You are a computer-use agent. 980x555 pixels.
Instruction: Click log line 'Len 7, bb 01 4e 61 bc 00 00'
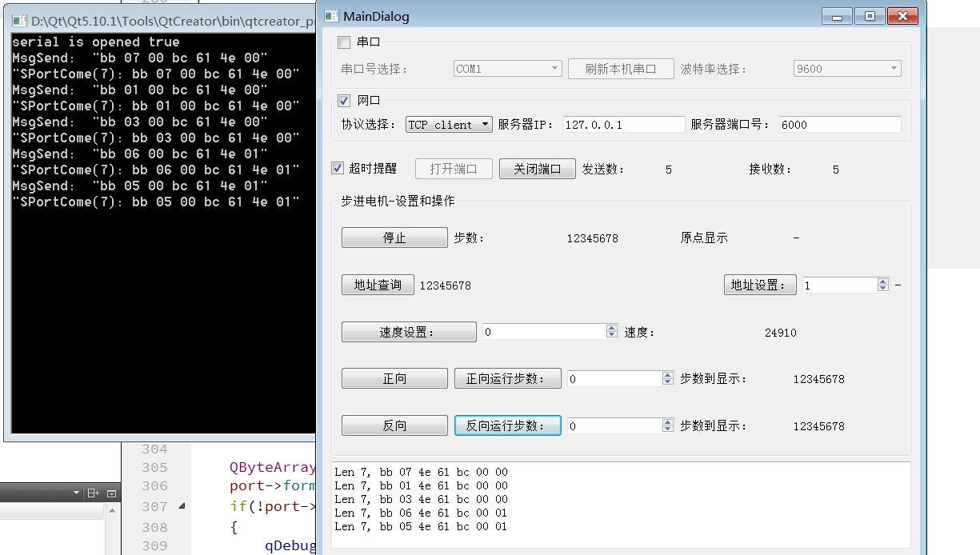click(421, 485)
